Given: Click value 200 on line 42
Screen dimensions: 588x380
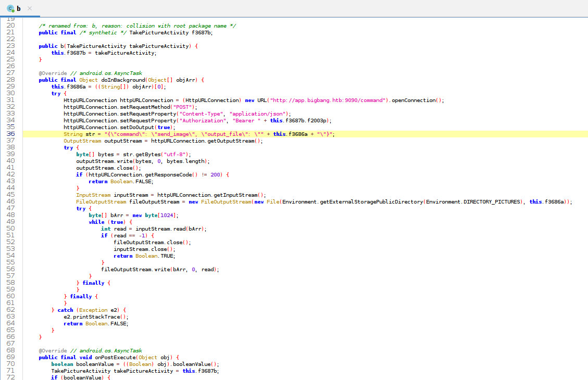Looking at the screenshot, I should click(x=216, y=175).
